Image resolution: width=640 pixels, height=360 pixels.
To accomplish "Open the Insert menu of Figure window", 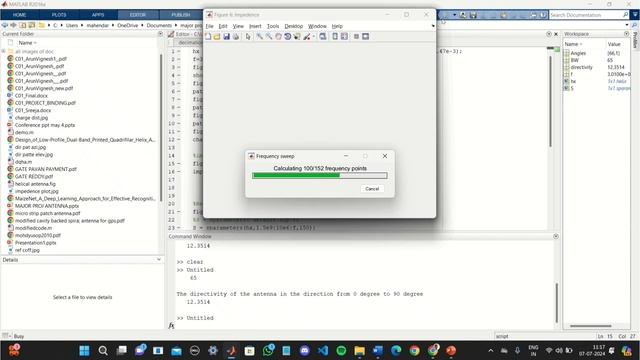I will click(255, 26).
